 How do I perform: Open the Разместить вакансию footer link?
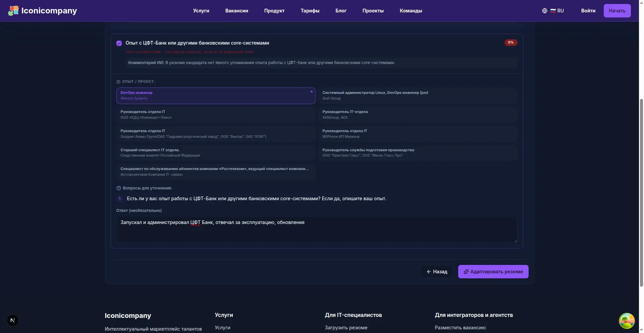point(460,328)
